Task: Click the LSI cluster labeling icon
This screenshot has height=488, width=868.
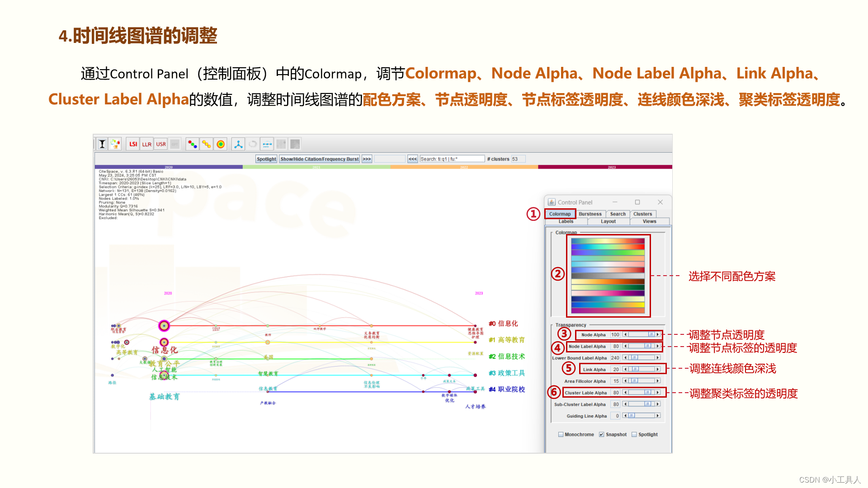Action: click(133, 144)
